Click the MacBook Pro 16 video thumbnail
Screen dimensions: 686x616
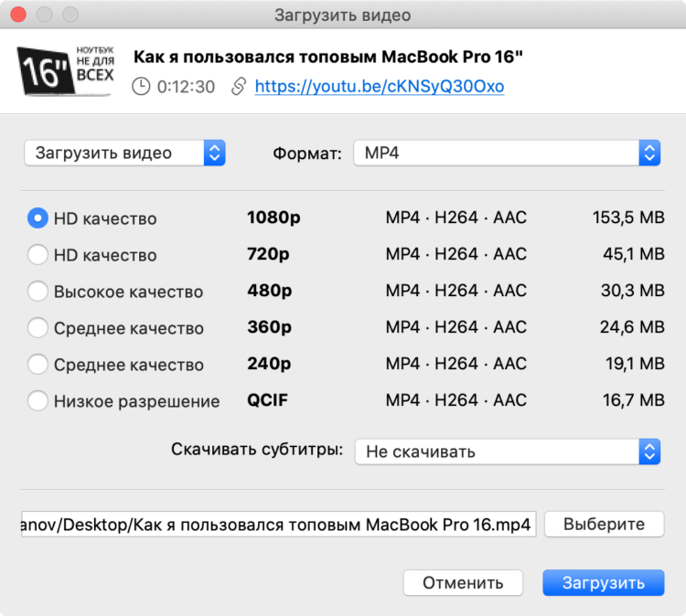coord(66,70)
